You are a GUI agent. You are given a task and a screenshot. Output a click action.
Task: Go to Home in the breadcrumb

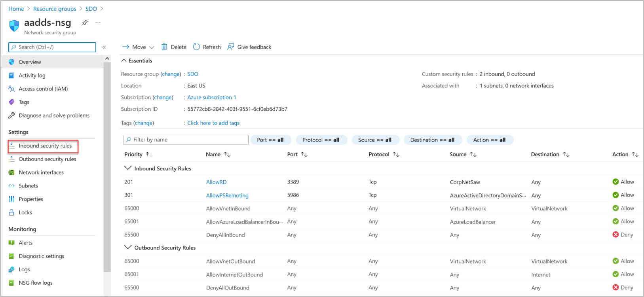(16, 9)
